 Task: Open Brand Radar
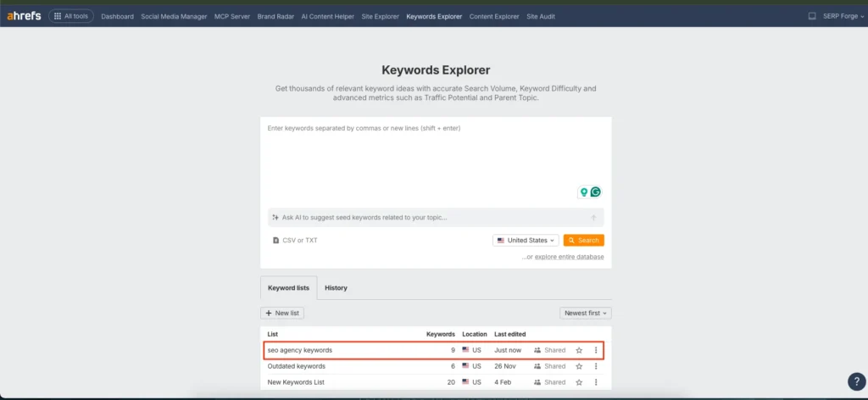click(275, 17)
